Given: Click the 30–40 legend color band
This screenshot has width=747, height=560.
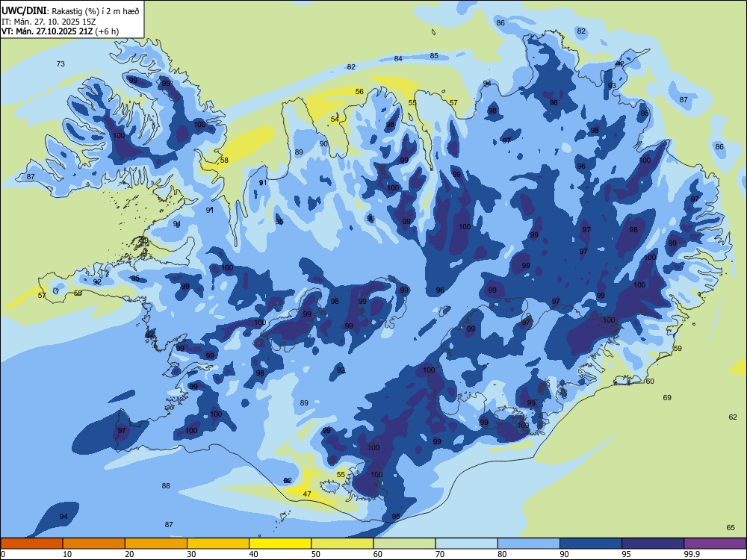Looking at the screenshot, I should (x=218, y=544).
